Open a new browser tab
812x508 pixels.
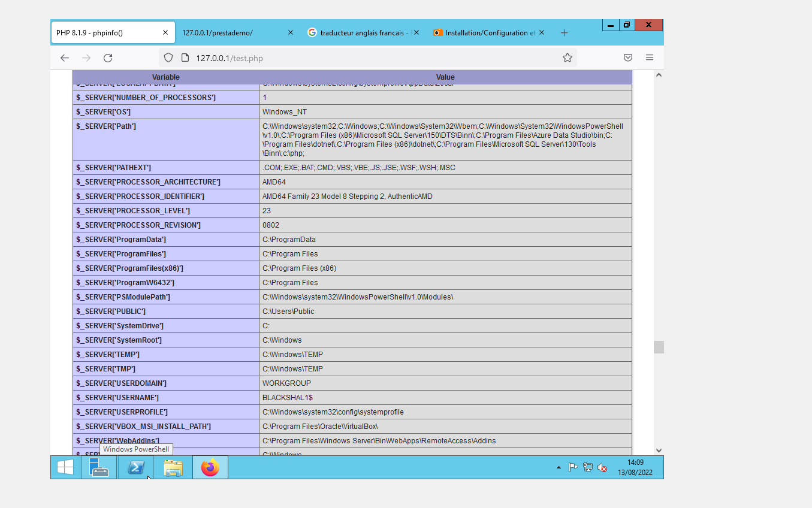(564, 33)
